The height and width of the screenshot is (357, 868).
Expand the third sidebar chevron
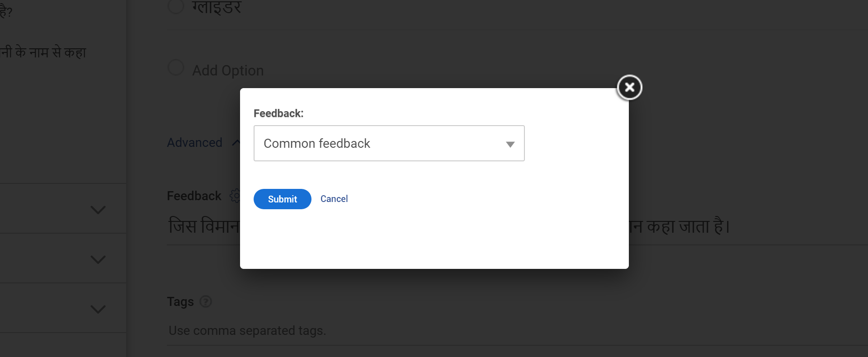pyautogui.click(x=98, y=309)
